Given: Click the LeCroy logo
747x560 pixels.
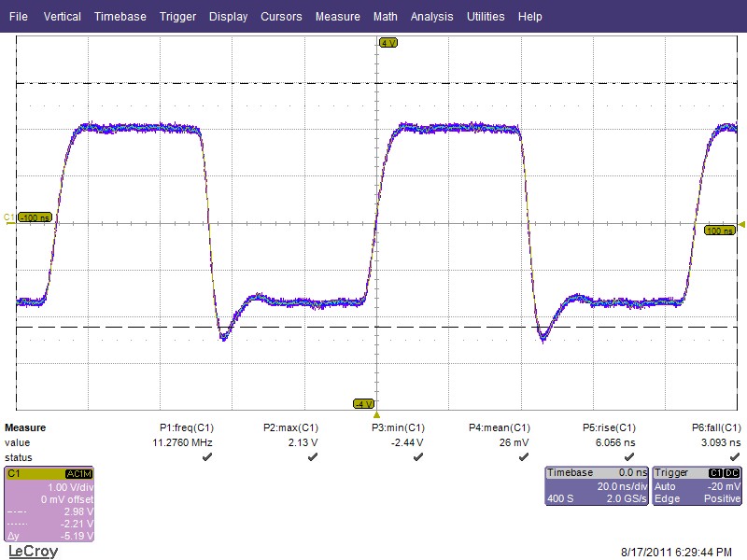Looking at the screenshot, I should point(34,551).
